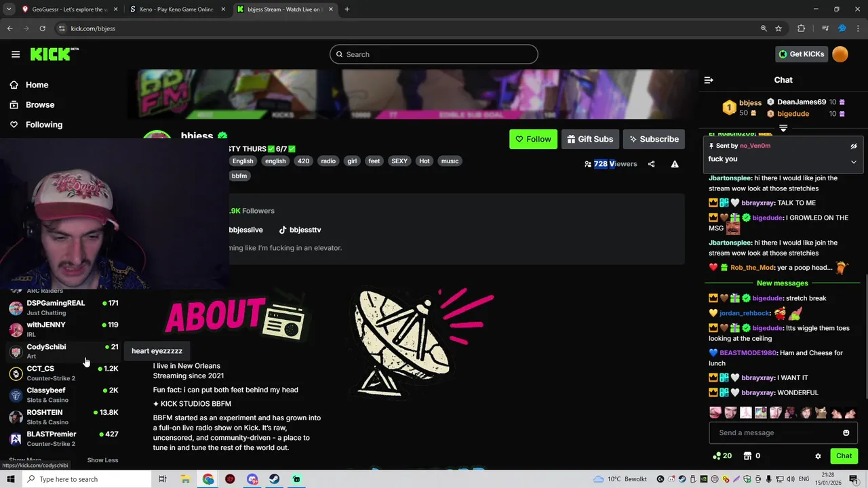Click DeanJames69 in gift leaderboard
Image resolution: width=868 pixels, height=488 pixels.
click(802, 102)
